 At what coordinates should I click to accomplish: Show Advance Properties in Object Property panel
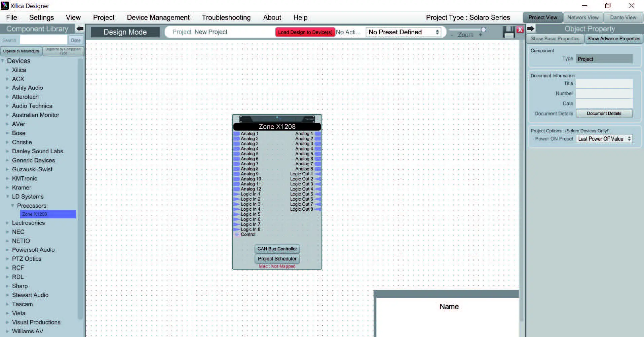614,39
